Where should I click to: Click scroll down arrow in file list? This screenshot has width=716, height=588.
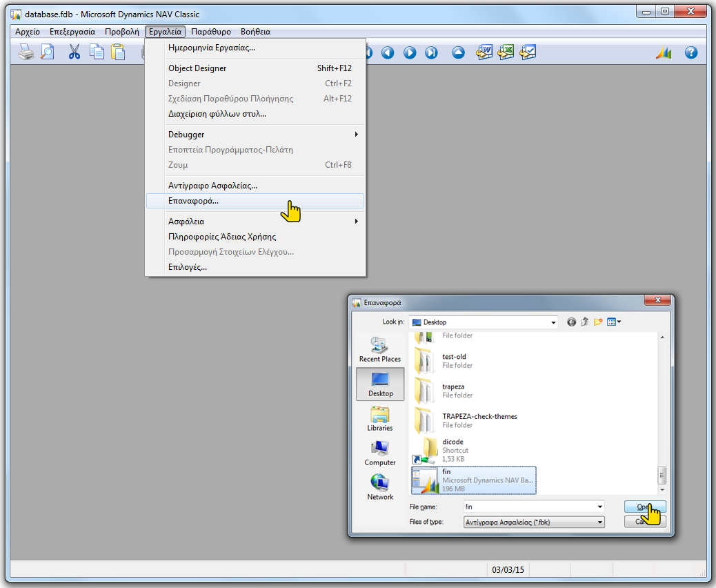click(662, 490)
